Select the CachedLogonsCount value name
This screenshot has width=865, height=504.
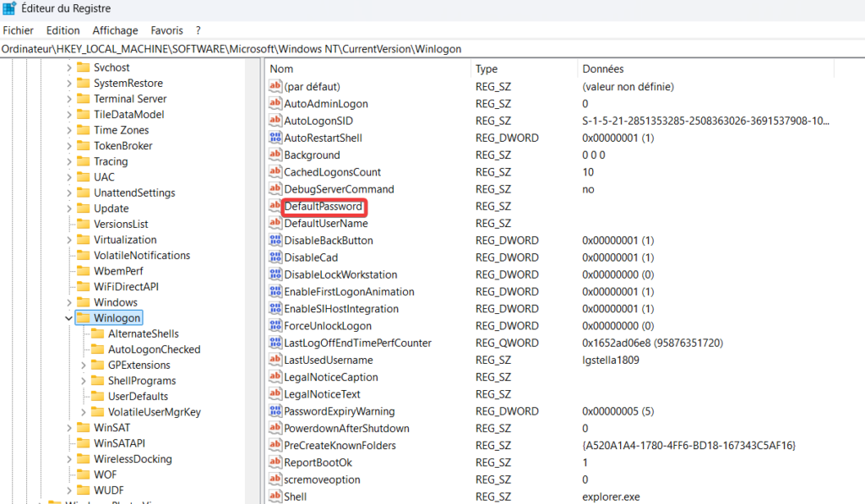pos(333,172)
